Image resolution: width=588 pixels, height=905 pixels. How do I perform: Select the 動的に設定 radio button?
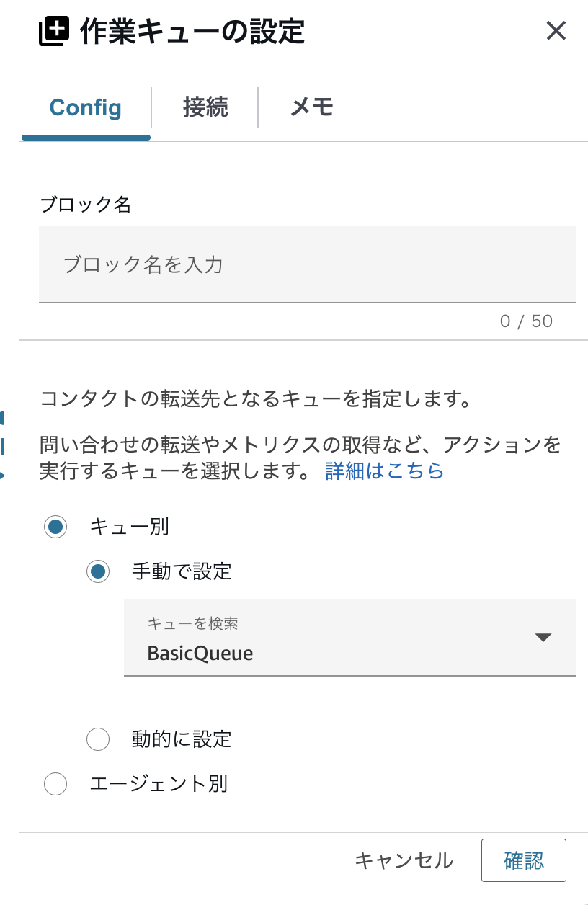click(99, 739)
